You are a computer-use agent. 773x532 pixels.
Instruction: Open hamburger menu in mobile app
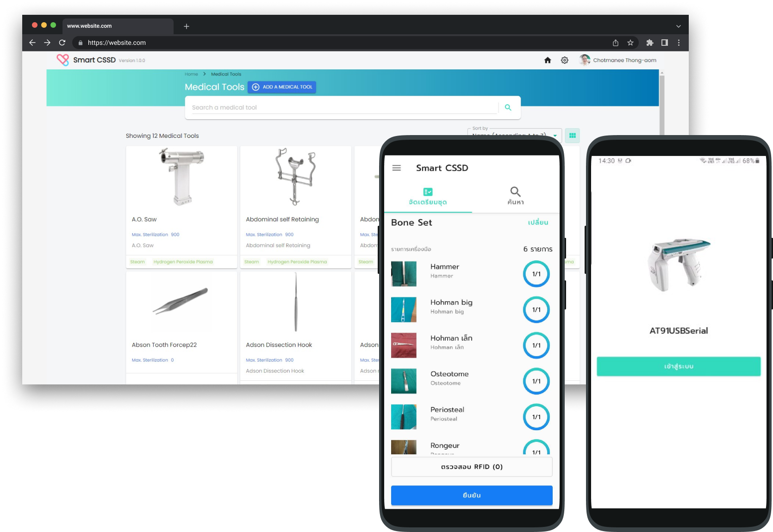tap(397, 168)
